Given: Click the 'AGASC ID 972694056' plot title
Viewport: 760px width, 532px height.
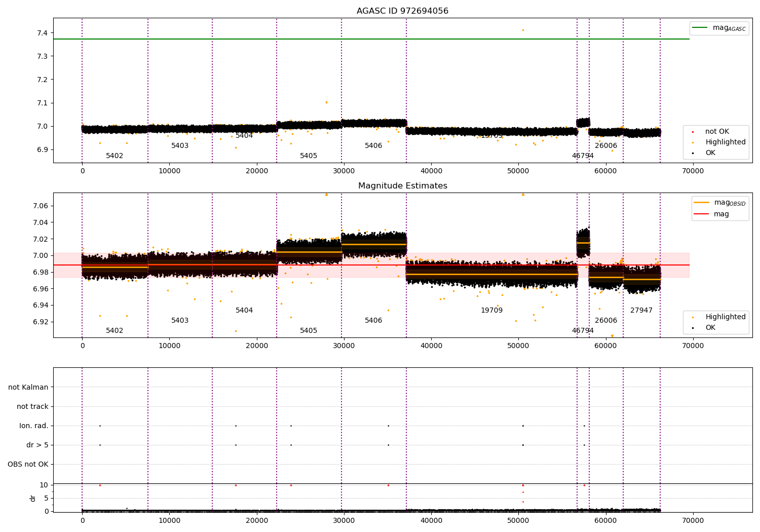Looking at the screenshot, I should pos(402,11).
